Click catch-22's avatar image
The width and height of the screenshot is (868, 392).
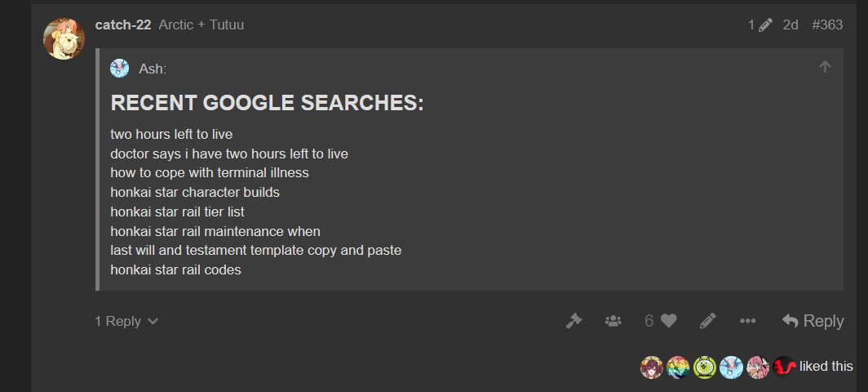[64, 39]
